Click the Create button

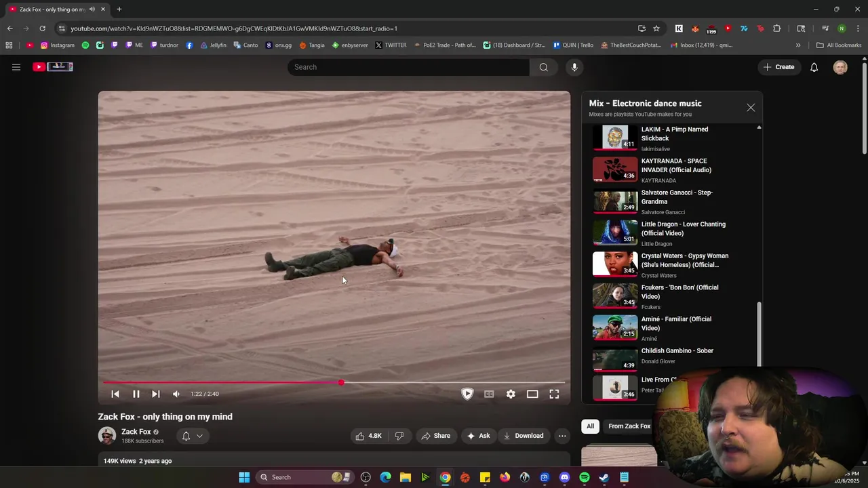(778, 67)
